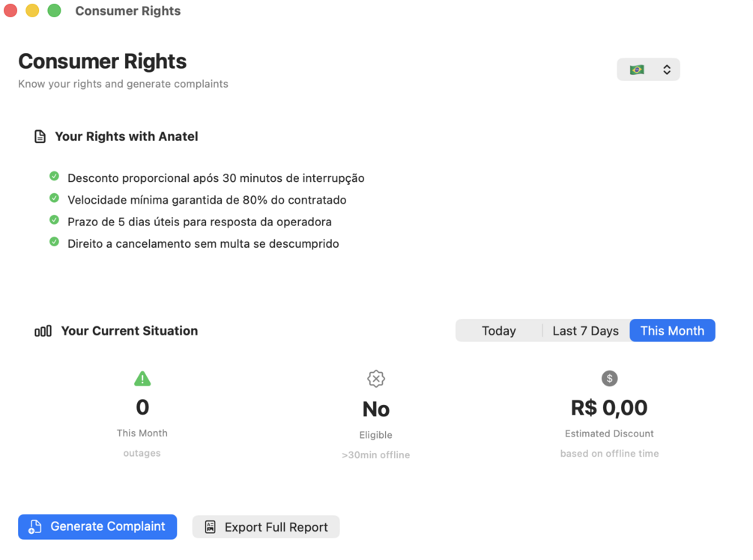Click the green checkmark beside Direito a cancelamento
This screenshot has width=753, height=560.
point(54,242)
